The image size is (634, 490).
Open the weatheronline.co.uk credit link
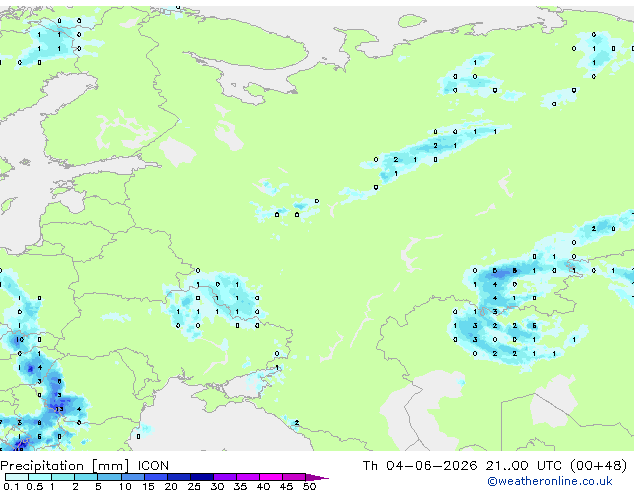tap(550, 481)
